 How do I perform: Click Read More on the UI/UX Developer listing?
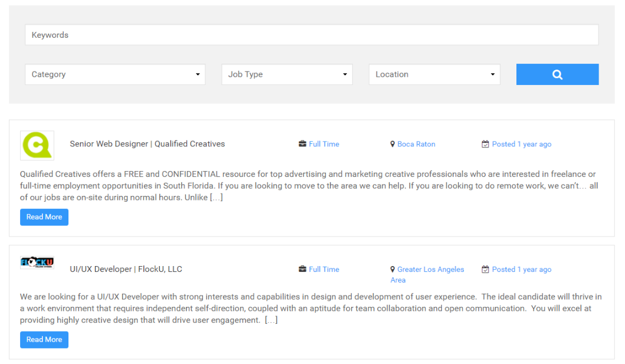pos(44,339)
